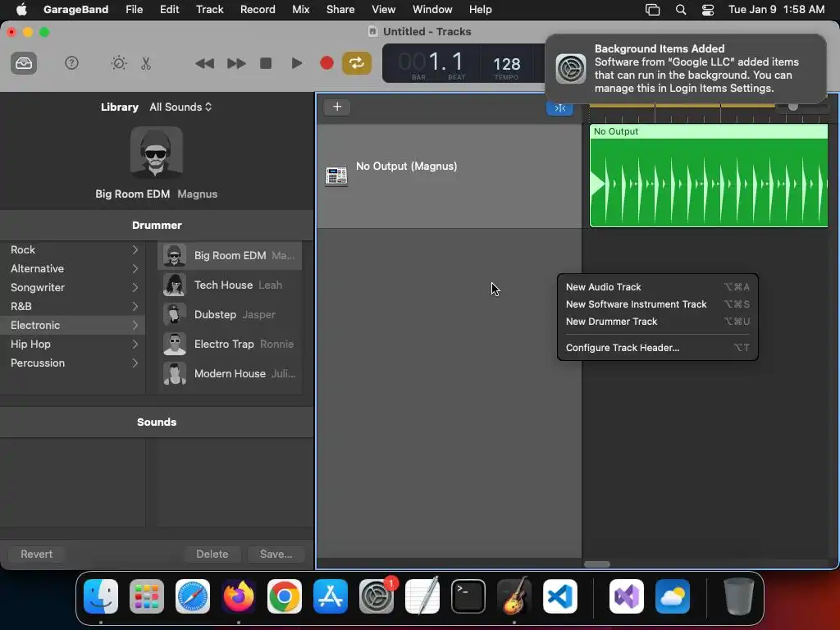Click the Magnus drummer portrait in Library
The height and width of the screenshot is (630, 840).
pyautogui.click(x=157, y=153)
